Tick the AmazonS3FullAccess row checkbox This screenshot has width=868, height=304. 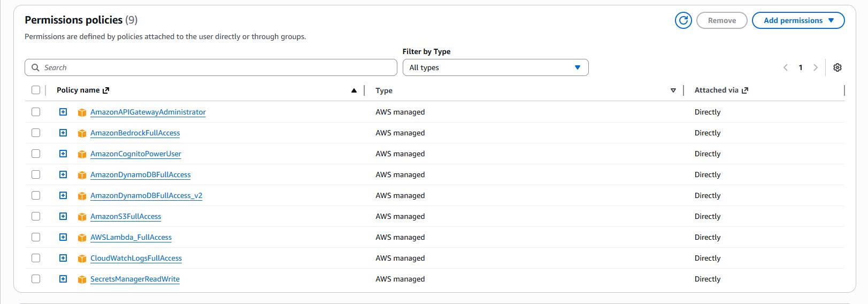click(36, 216)
